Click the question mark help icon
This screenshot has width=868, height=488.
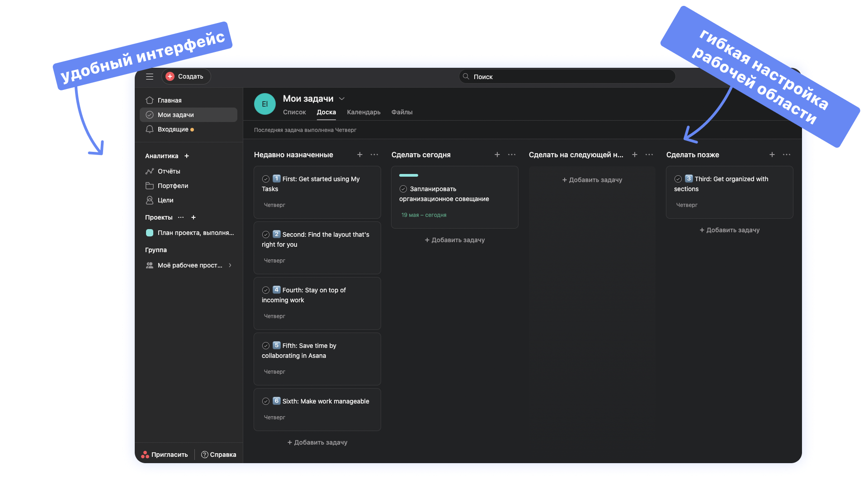coord(204,455)
